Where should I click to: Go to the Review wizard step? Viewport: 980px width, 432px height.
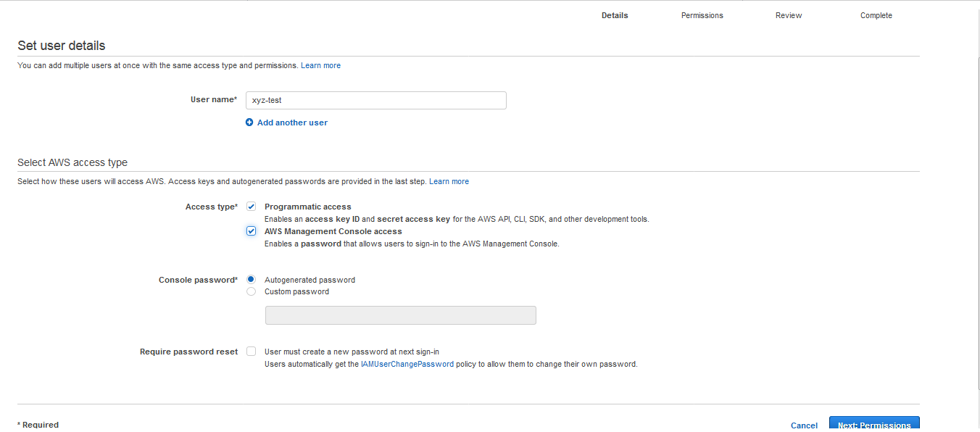click(x=789, y=15)
